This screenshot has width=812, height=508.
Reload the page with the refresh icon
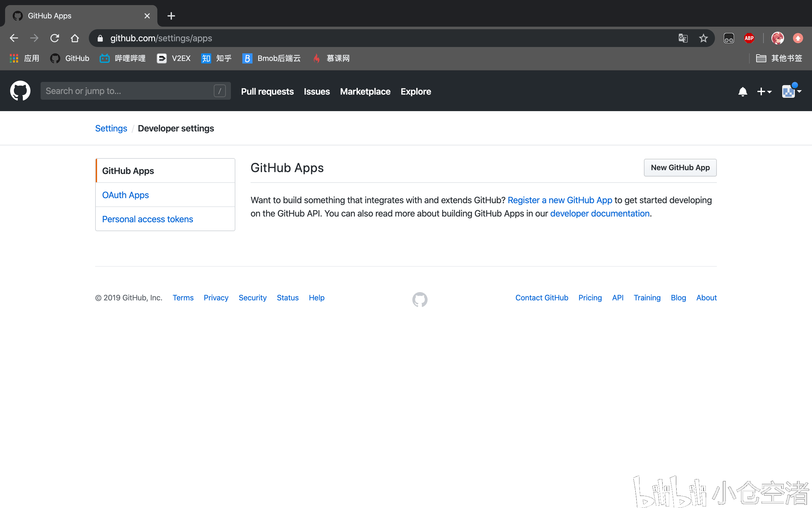point(54,38)
